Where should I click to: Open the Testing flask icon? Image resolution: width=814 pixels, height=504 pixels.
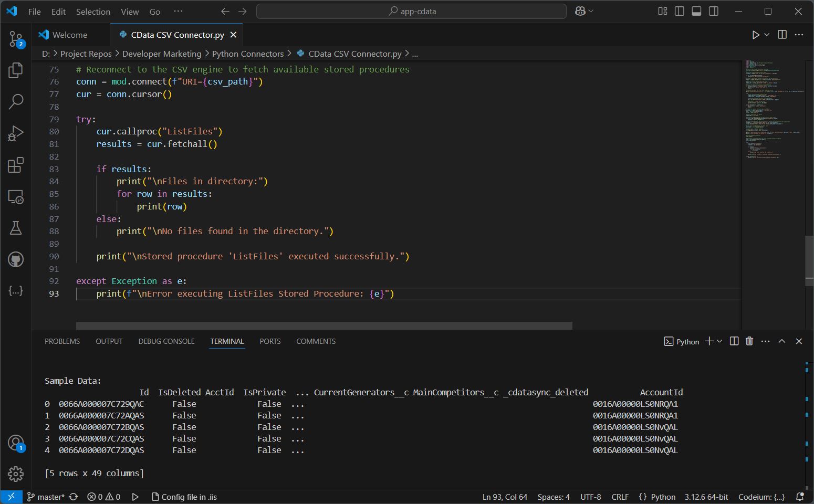coord(16,228)
